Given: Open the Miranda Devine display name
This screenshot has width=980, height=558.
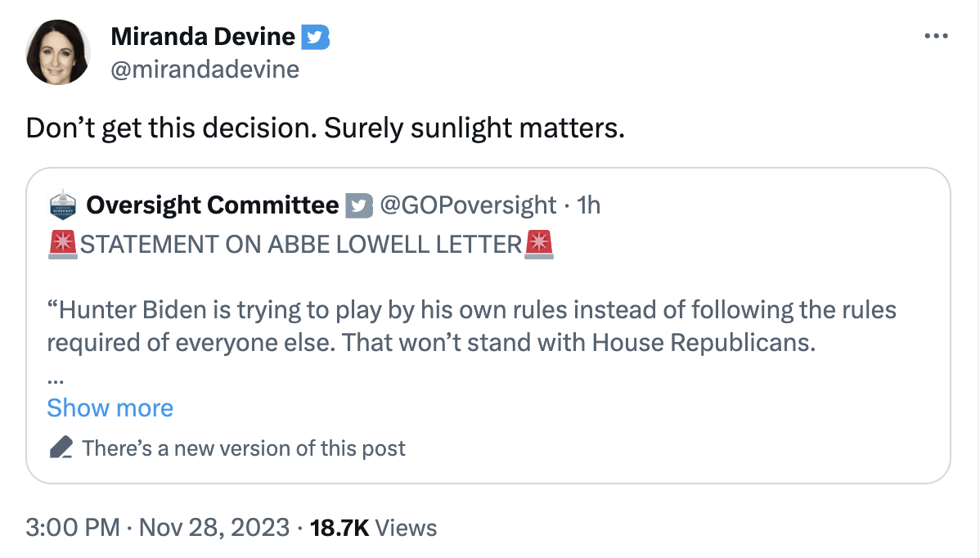Looking at the screenshot, I should 202,37.
